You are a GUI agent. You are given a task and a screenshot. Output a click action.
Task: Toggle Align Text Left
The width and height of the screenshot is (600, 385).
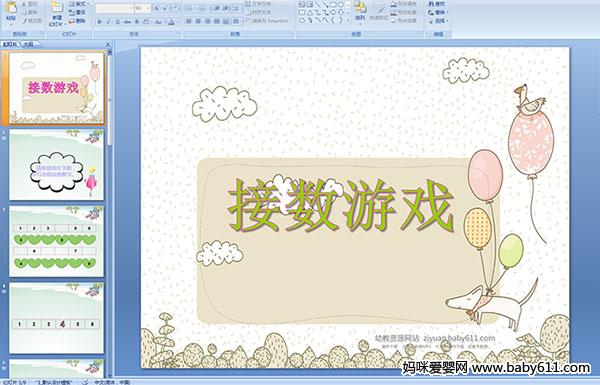[x=189, y=21]
